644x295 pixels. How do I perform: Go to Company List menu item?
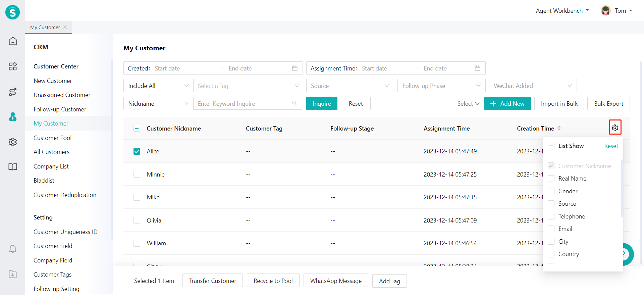(51, 166)
